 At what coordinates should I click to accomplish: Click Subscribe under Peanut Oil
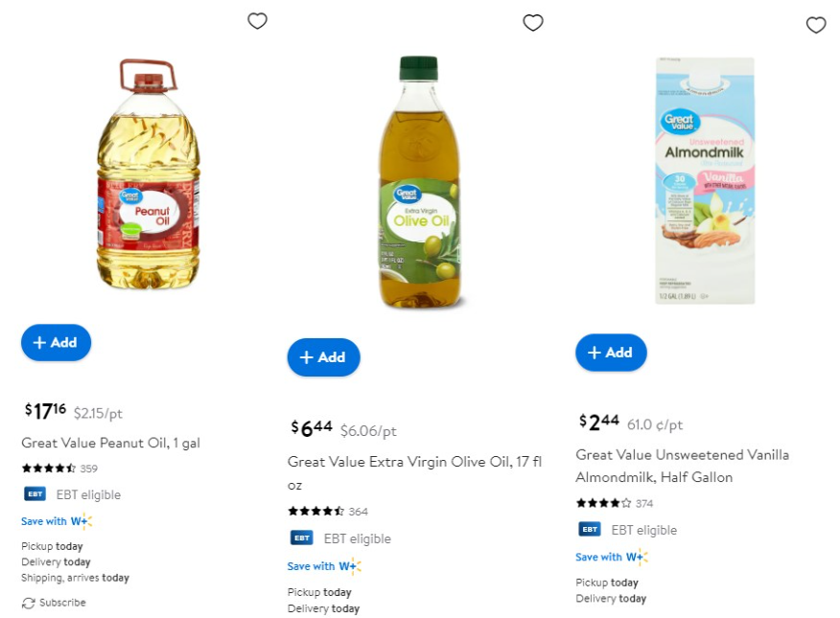(54, 603)
